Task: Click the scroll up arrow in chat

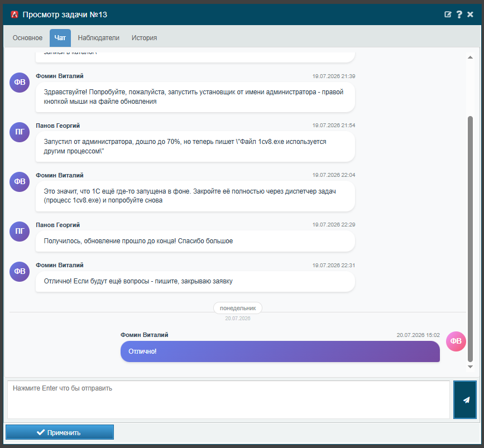Action: tap(470, 57)
